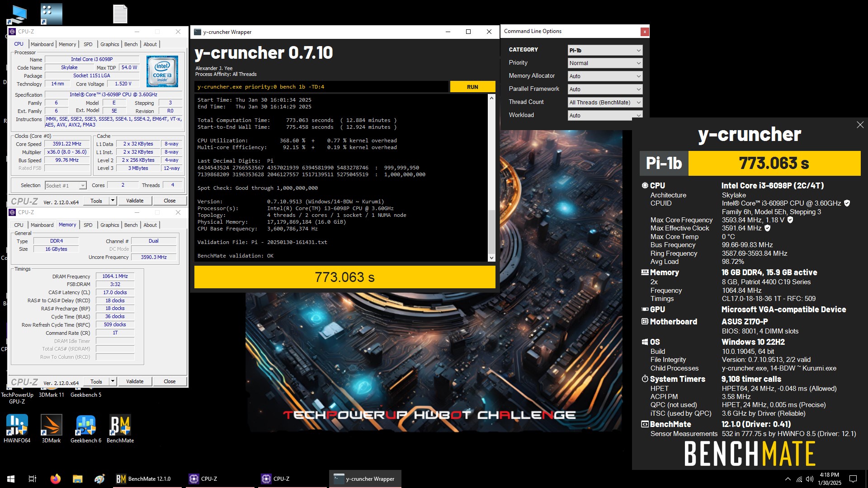Screen dimensions: 868x488
Task: Launch HWiNFO64 desktop shortcut
Action: 17,428
